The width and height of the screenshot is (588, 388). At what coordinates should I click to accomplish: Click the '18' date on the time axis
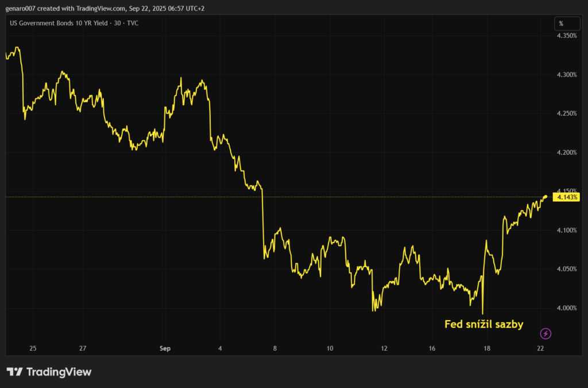(x=487, y=348)
